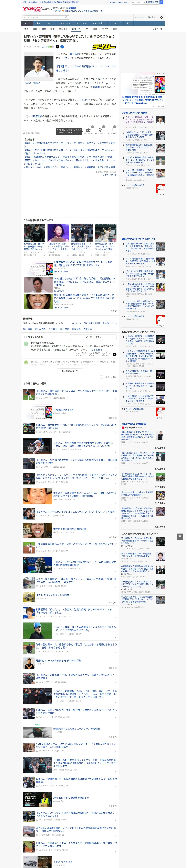Viewport: 186px width, 868px height.
Task: Click the back-to-top arrow button
Action: pyautogui.click(x=180, y=536)
